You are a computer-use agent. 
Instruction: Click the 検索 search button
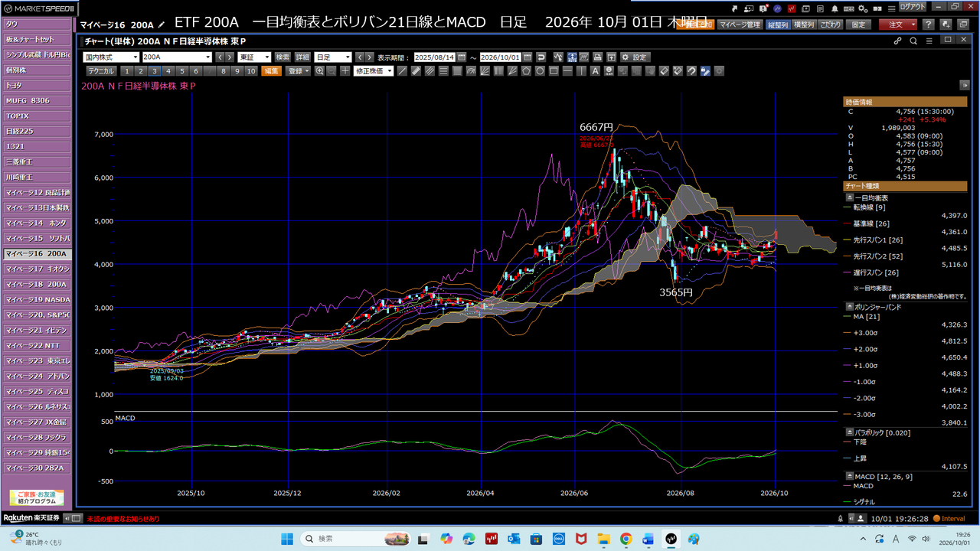(x=283, y=57)
